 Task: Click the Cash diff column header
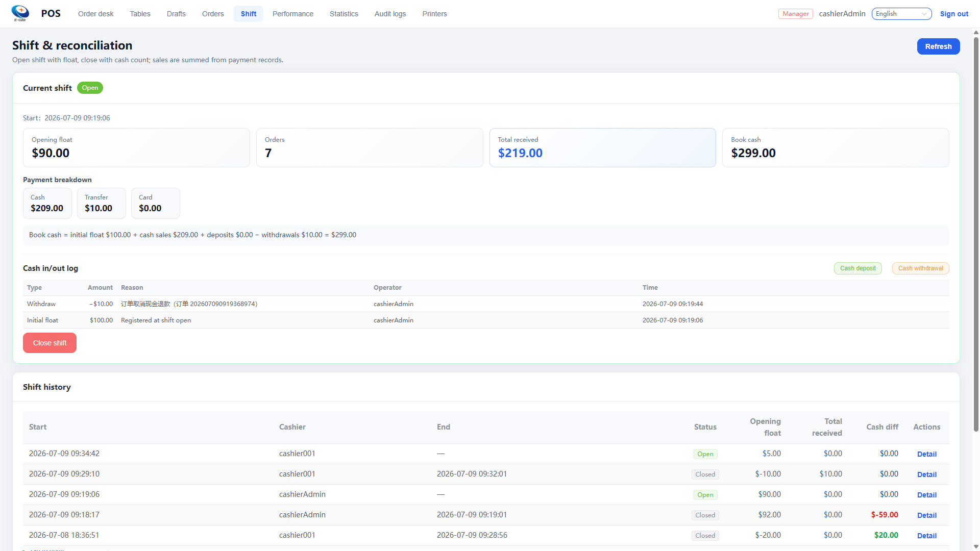click(882, 427)
